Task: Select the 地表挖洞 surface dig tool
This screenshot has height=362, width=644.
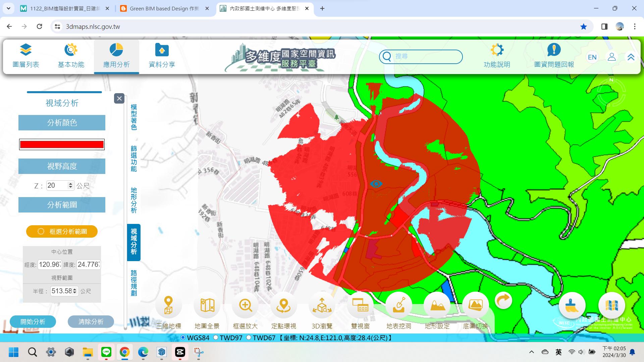Action: pyautogui.click(x=398, y=305)
